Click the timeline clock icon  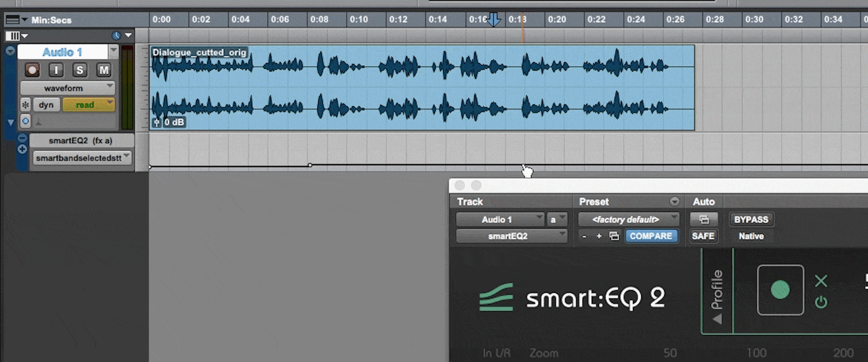coord(116,35)
